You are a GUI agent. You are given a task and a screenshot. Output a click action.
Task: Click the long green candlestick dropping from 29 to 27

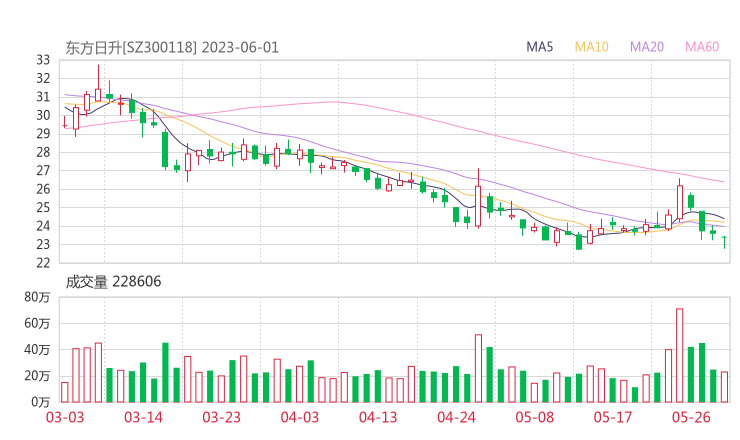pyautogui.click(x=165, y=149)
